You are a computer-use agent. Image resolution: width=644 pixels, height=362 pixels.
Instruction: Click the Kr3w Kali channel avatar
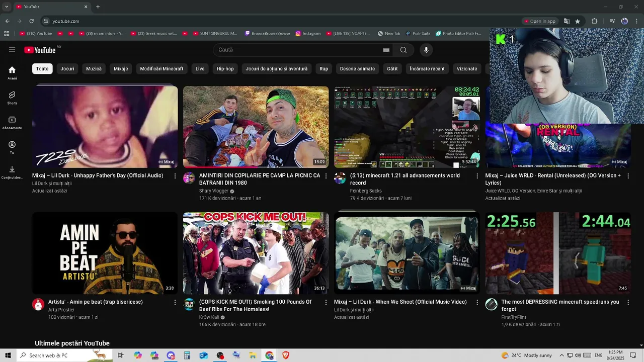tap(189, 304)
